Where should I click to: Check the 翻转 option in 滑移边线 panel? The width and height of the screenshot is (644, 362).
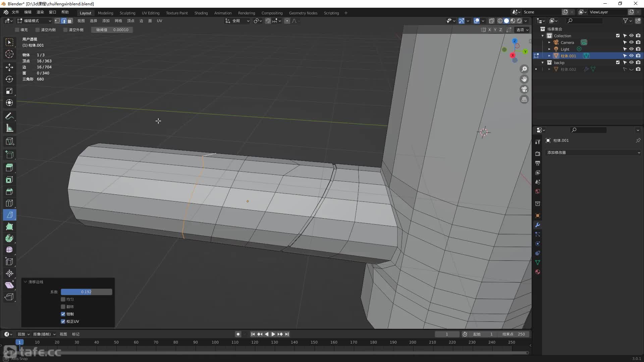point(63,307)
